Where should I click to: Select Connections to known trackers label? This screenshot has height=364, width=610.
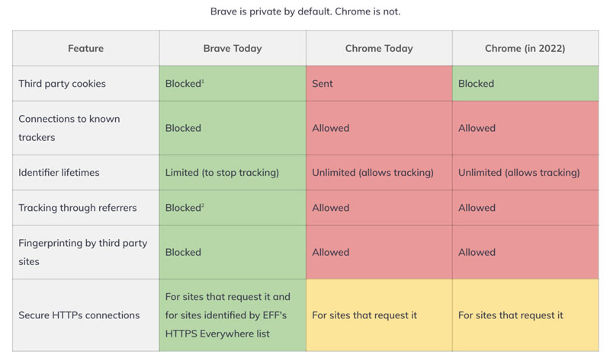69,128
